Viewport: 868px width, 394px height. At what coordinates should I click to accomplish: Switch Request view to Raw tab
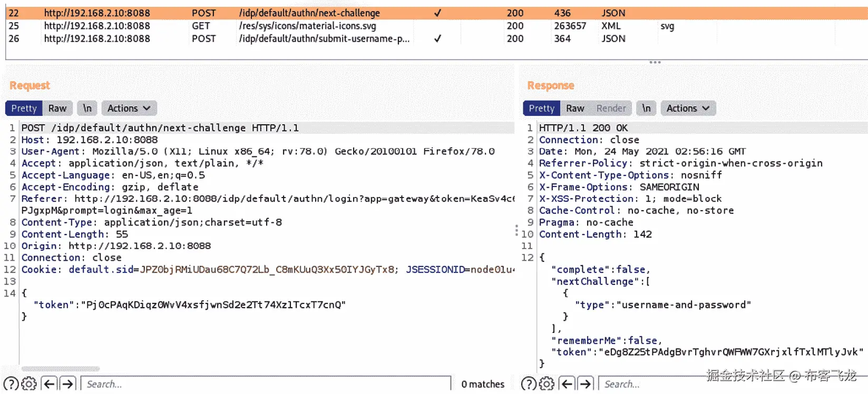click(x=57, y=108)
